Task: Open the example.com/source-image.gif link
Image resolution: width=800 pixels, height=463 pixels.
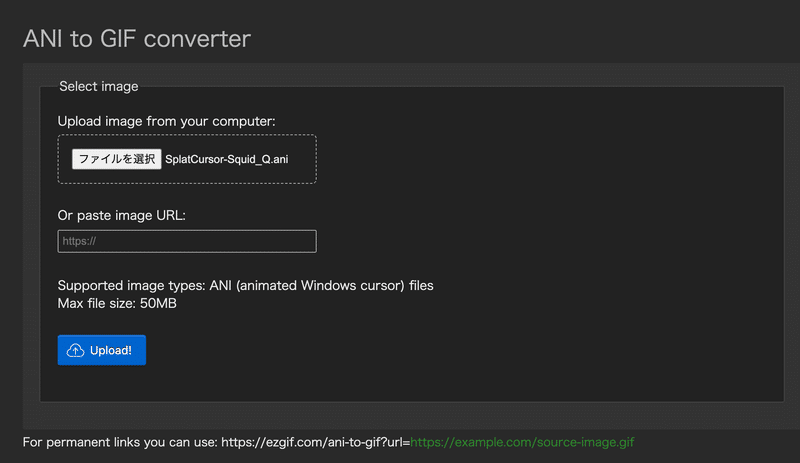Action: [522, 442]
